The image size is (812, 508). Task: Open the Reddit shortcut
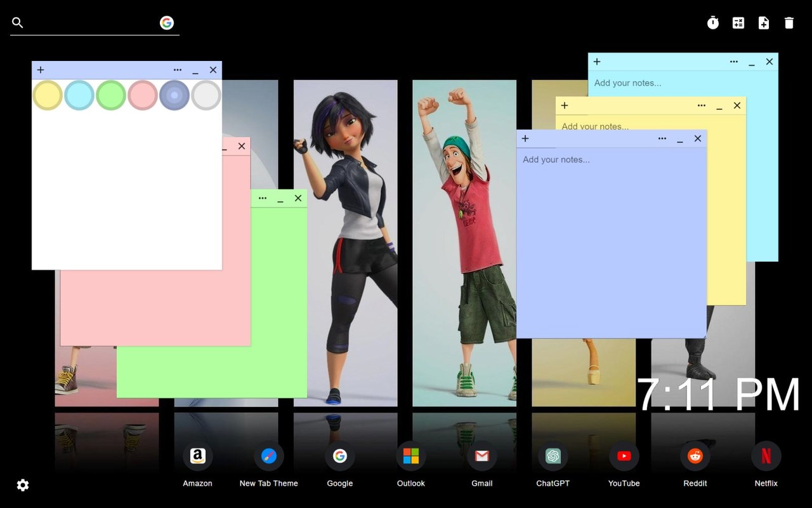[695, 456]
